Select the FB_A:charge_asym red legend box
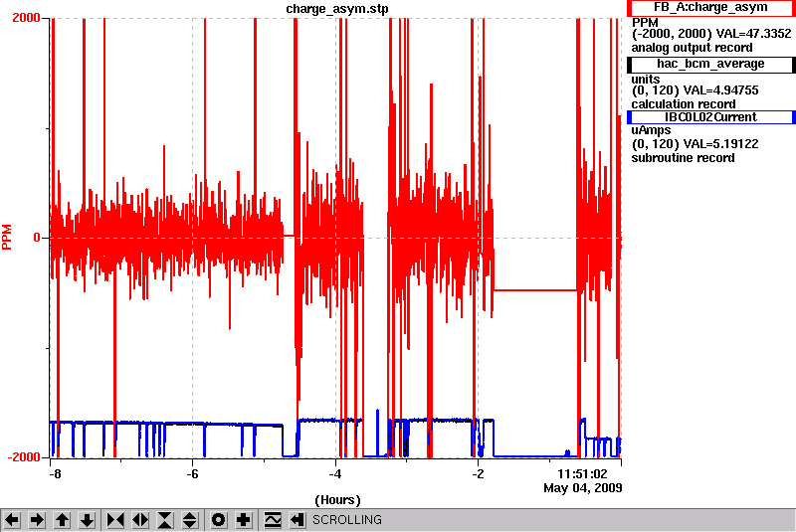Image resolution: width=796 pixels, height=532 pixels. click(710, 8)
